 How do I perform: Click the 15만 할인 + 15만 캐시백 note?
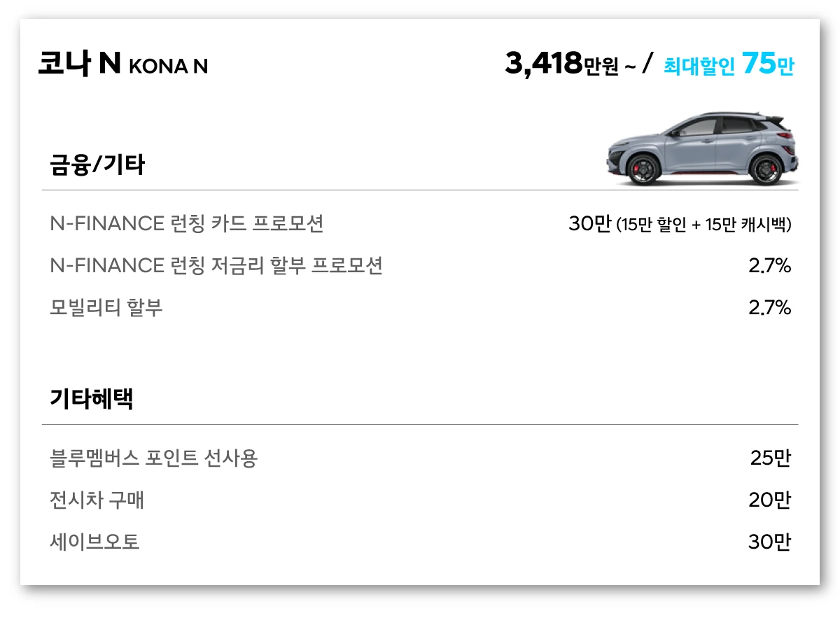(x=703, y=225)
